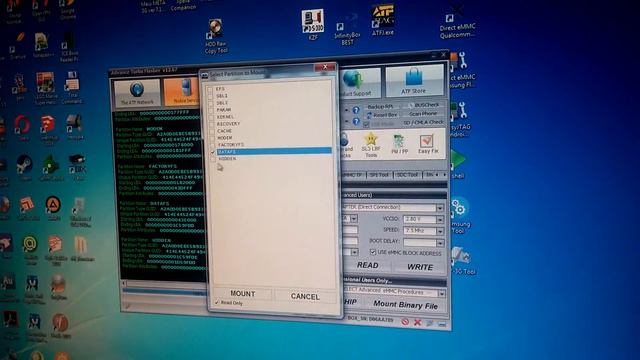640x360 pixels.
Task: Toggle USE eMMC BLOCK ADDRESS checkbox
Action: click(x=373, y=252)
